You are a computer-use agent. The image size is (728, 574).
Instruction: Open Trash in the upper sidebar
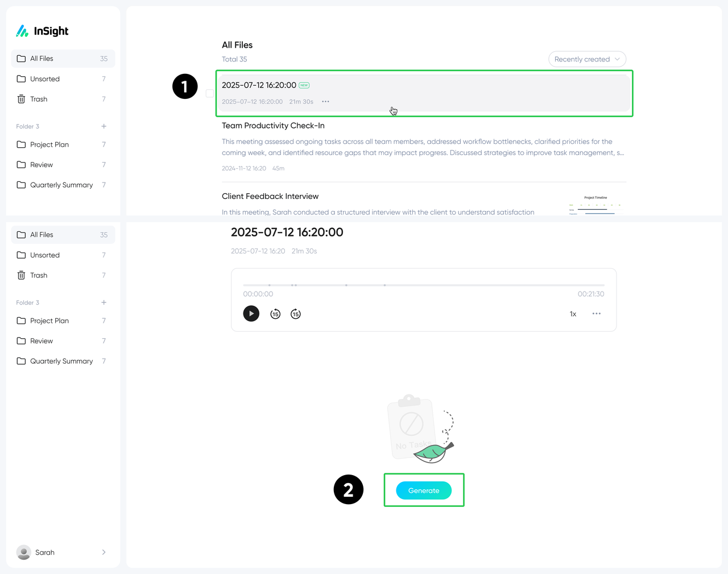(39, 99)
